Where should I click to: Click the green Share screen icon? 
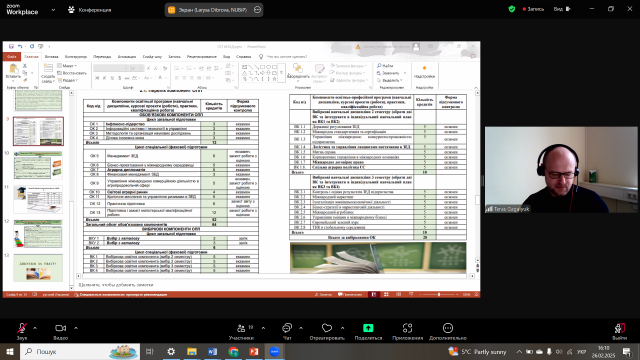(x=368, y=328)
